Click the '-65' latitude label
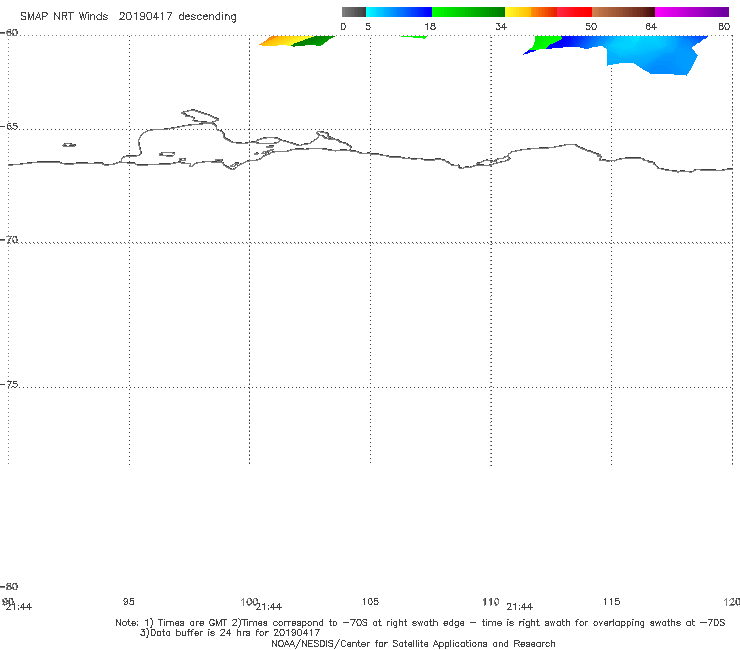The image size is (740, 650). 9,127
